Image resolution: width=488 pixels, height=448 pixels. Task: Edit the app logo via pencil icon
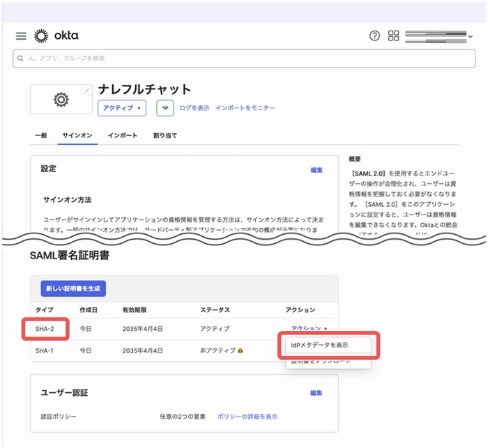tap(87, 91)
